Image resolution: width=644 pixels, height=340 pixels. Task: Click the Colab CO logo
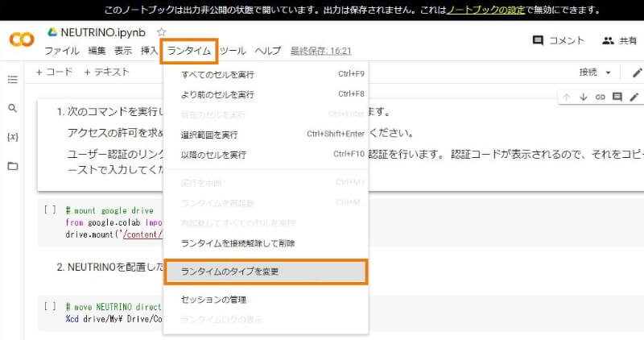22,39
